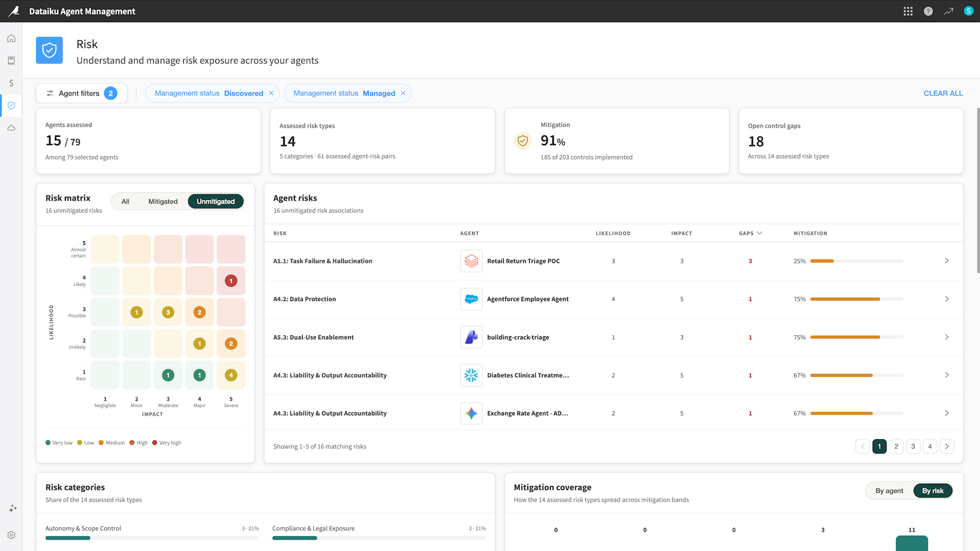This screenshot has height=551, width=980.
Task: Click Dataiku Agent Management title
Action: 82,11
